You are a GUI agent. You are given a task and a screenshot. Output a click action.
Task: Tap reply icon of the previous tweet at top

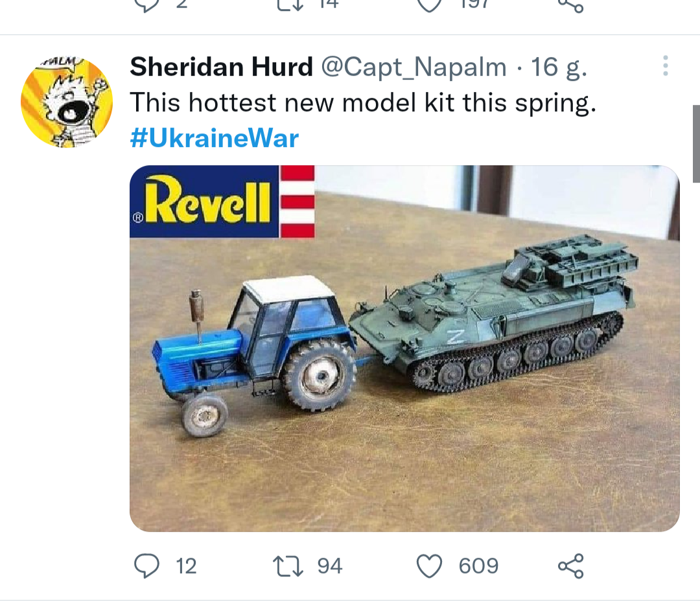[x=146, y=5]
